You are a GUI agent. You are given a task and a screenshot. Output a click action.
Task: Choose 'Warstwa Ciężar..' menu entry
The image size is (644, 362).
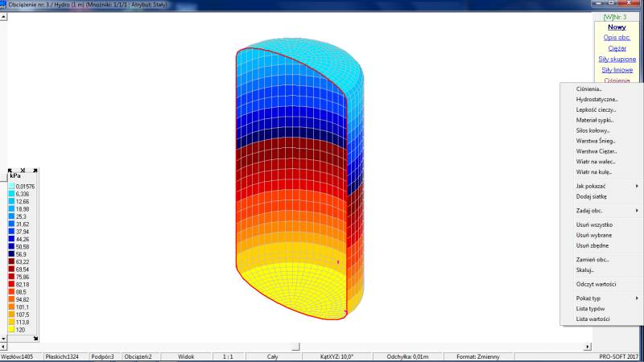597,151
